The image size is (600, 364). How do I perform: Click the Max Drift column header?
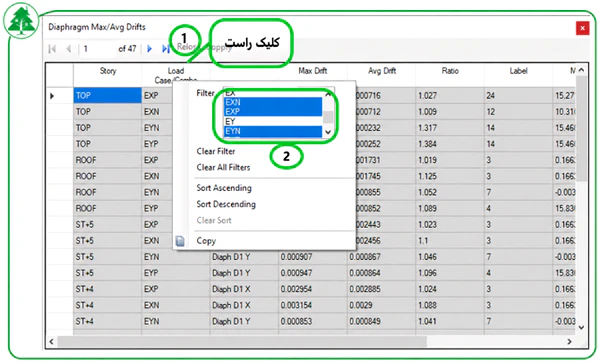pos(313,71)
